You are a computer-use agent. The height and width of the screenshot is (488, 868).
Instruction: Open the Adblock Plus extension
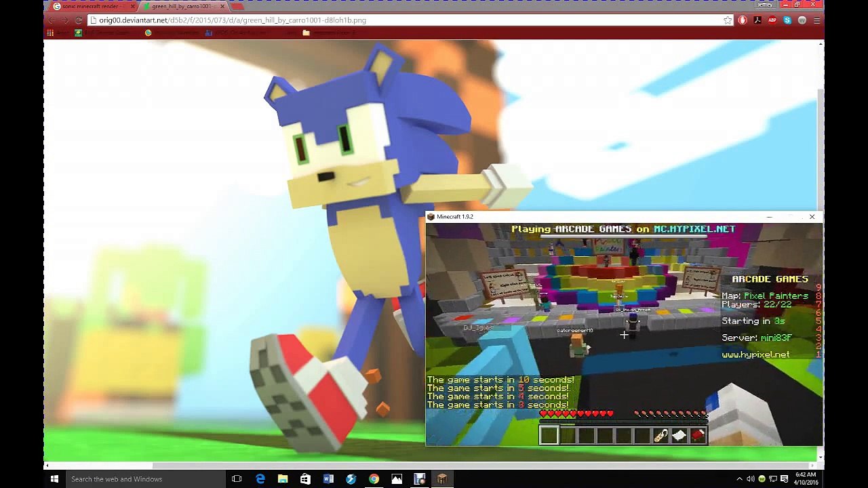(772, 20)
